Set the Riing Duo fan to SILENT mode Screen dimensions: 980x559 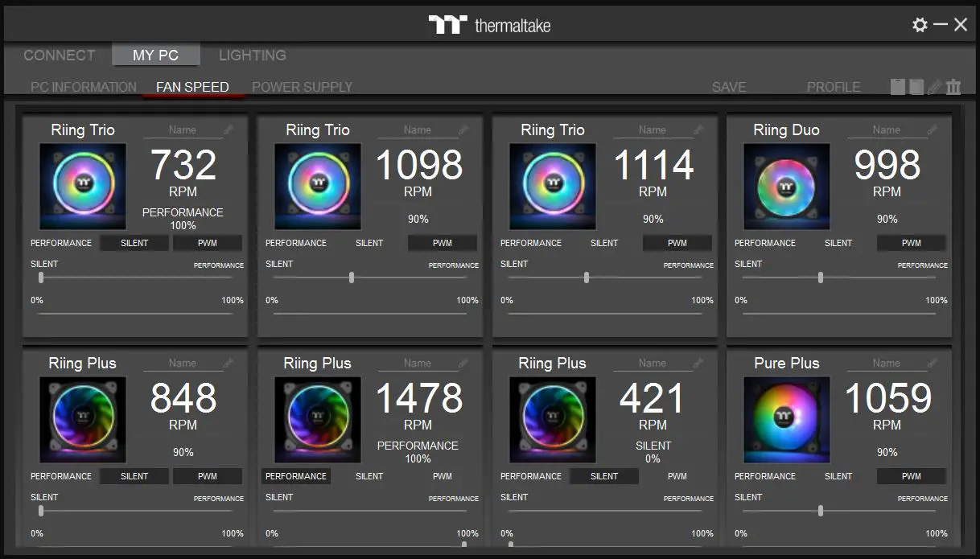tap(838, 242)
